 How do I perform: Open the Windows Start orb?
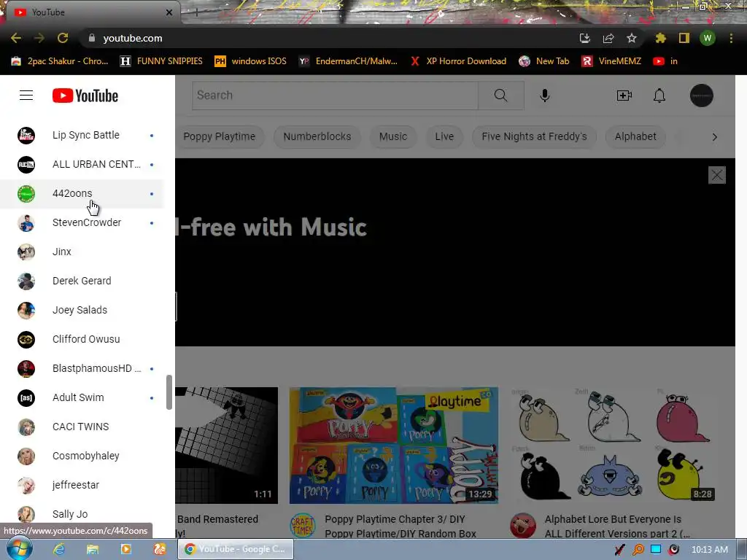20,548
